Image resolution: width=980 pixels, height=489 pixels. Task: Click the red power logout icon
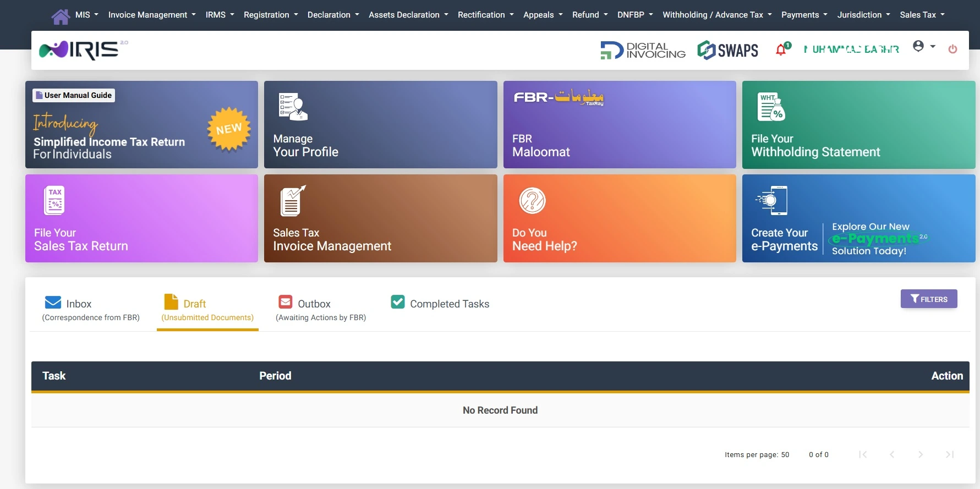(952, 49)
